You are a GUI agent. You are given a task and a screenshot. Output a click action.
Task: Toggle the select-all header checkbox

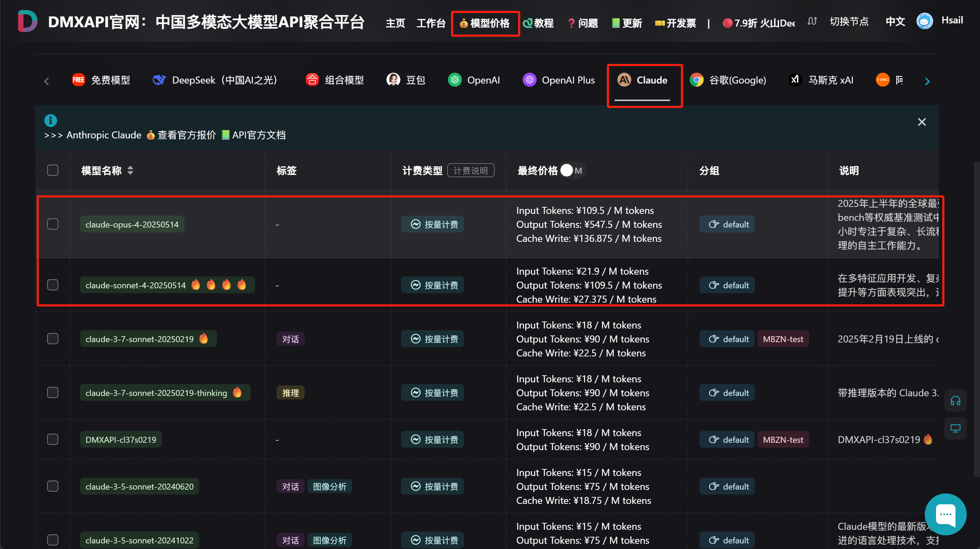point(53,171)
